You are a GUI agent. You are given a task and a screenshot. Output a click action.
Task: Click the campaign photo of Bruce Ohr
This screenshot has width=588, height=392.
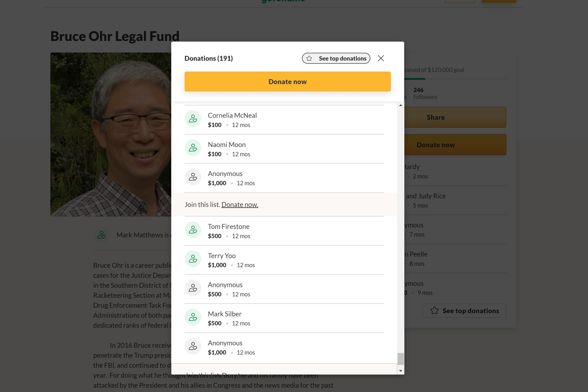point(111,134)
